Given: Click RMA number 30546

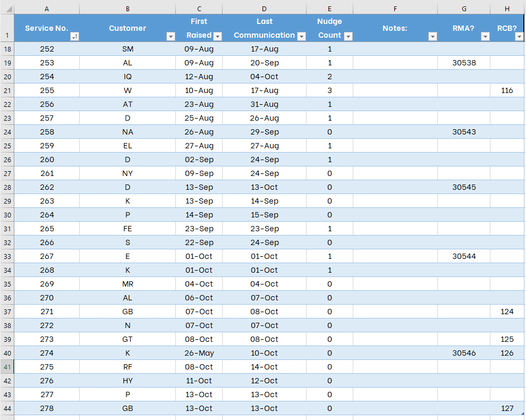Looking at the screenshot, I should pos(464,353).
